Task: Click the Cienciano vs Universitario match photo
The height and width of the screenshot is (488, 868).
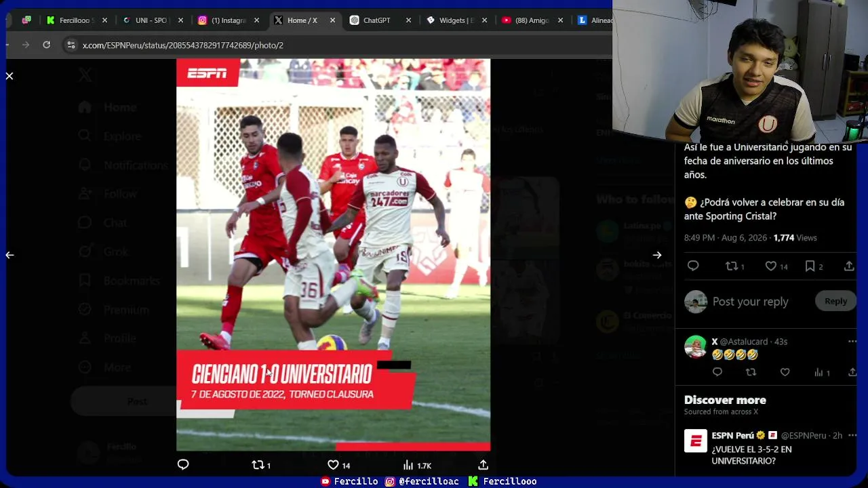Action: click(x=333, y=255)
